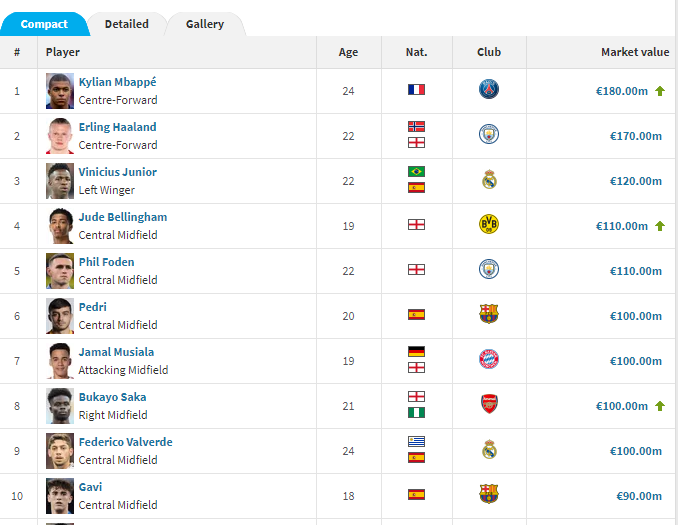Click the Manchester City crest in Haaland's row
The width and height of the screenshot is (678, 525).
(489, 134)
